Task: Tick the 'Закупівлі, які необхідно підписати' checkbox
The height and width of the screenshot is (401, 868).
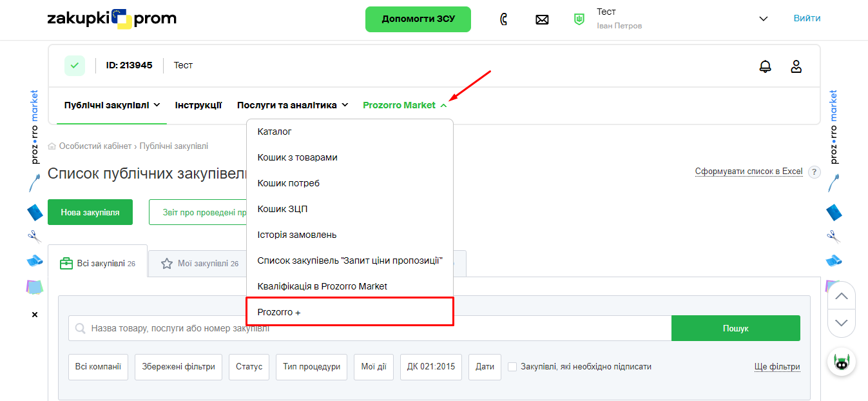Action: pyautogui.click(x=512, y=367)
